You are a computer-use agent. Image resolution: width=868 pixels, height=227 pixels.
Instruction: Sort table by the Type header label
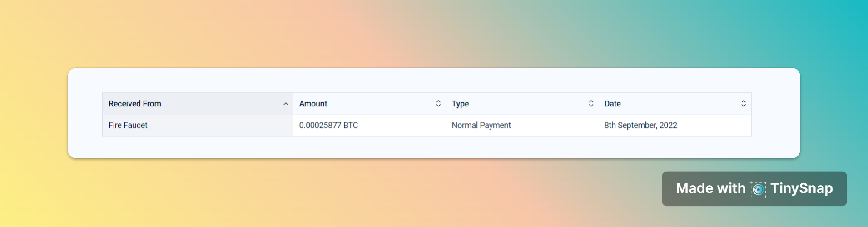tap(460, 104)
